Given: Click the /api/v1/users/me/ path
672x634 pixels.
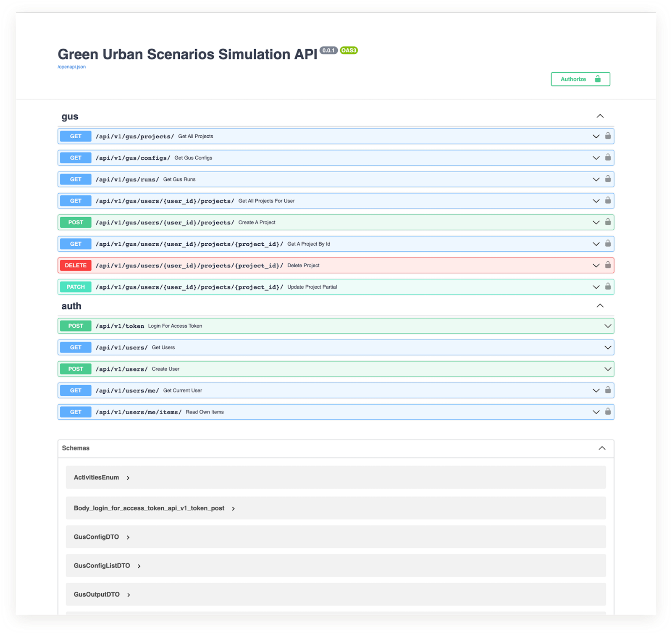Looking at the screenshot, I should click(x=127, y=390).
